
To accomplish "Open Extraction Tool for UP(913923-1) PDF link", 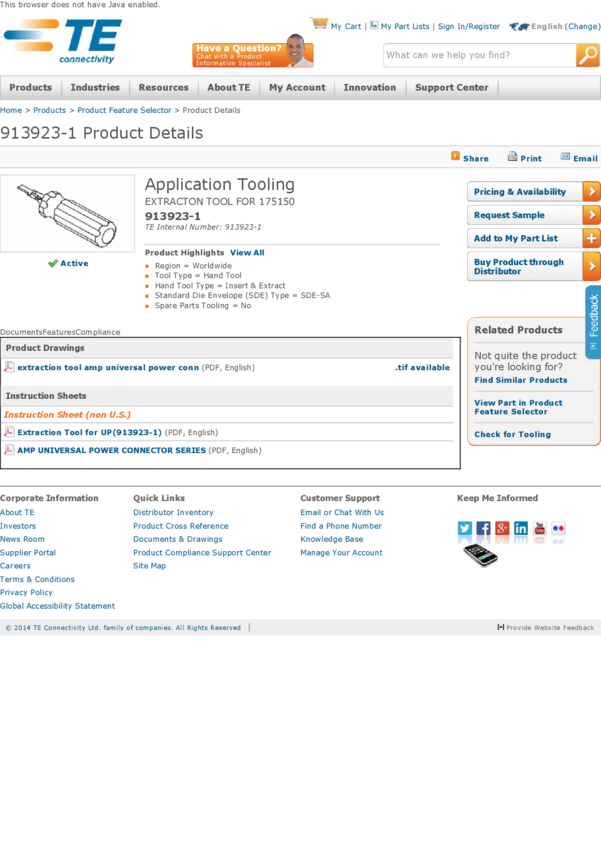I will pyautogui.click(x=89, y=433).
